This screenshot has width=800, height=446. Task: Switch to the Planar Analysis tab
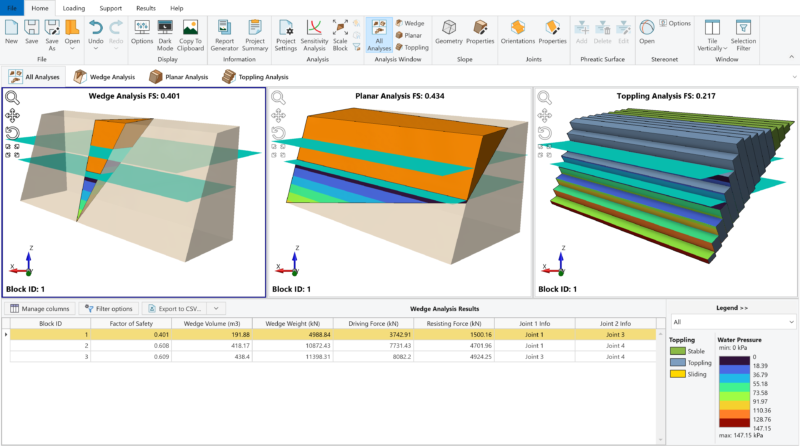(x=179, y=76)
